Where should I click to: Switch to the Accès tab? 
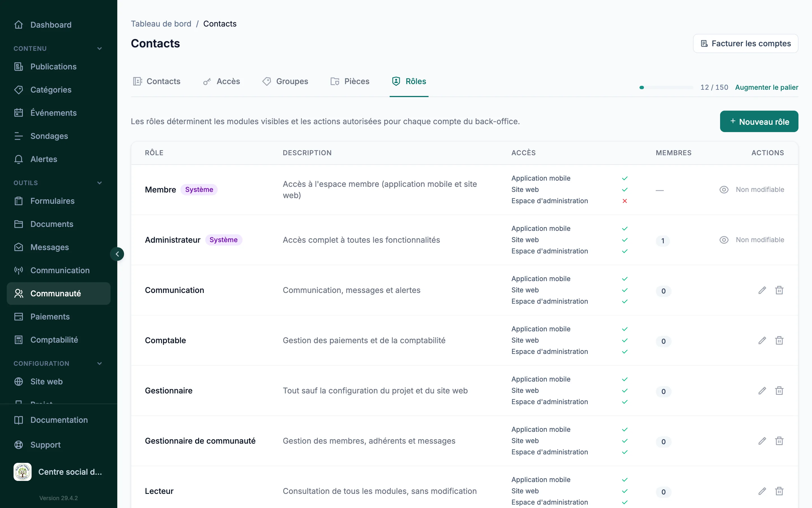point(221,81)
